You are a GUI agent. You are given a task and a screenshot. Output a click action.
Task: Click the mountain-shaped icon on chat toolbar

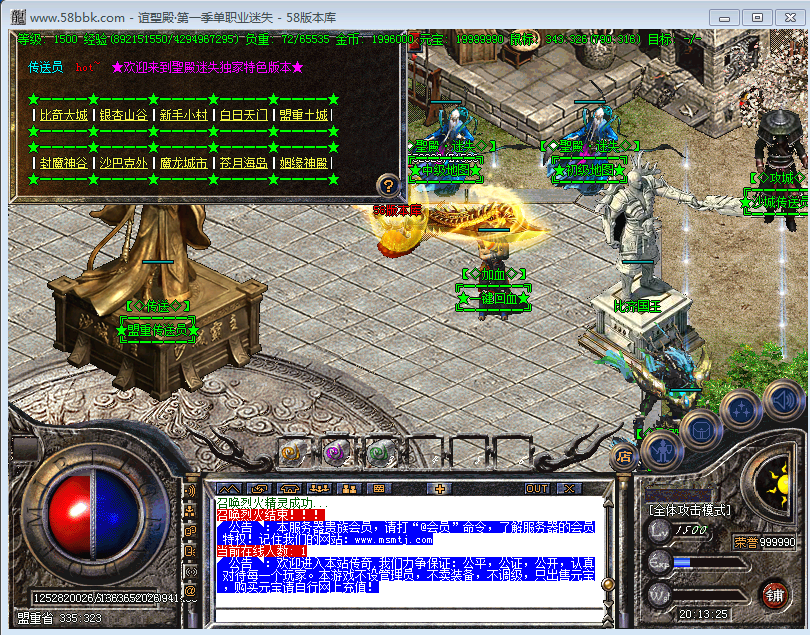228,489
